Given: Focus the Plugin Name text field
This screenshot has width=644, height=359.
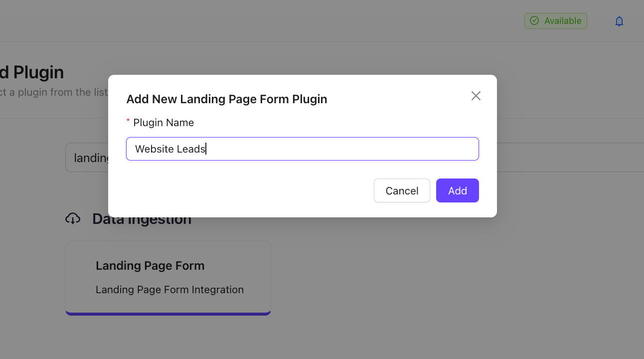Looking at the screenshot, I should (302, 149).
